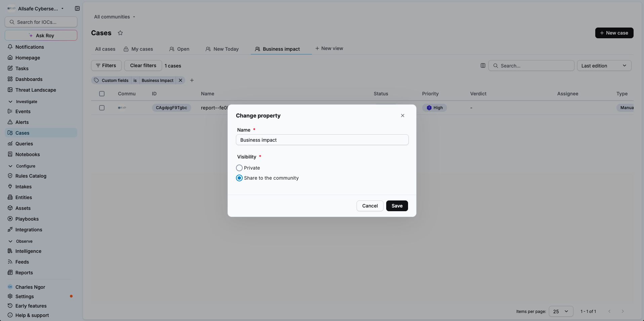The width and height of the screenshot is (644, 321).
Task: Click Ask Roy assistant button
Action: [x=41, y=35]
